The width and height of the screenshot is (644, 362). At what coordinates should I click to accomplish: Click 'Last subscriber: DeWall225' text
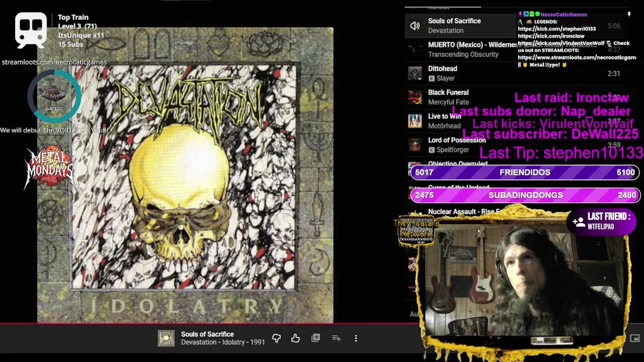tap(550, 134)
